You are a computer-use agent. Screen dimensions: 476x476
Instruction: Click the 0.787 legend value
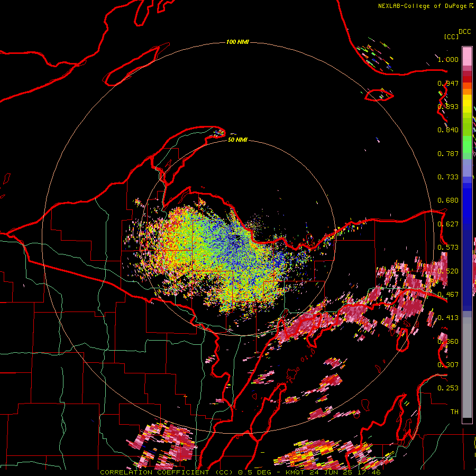click(x=448, y=153)
